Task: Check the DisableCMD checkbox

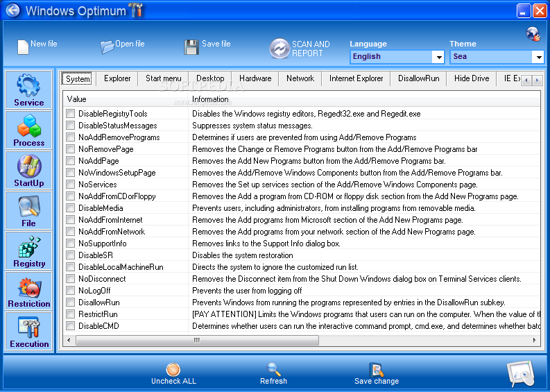Action: click(x=71, y=325)
